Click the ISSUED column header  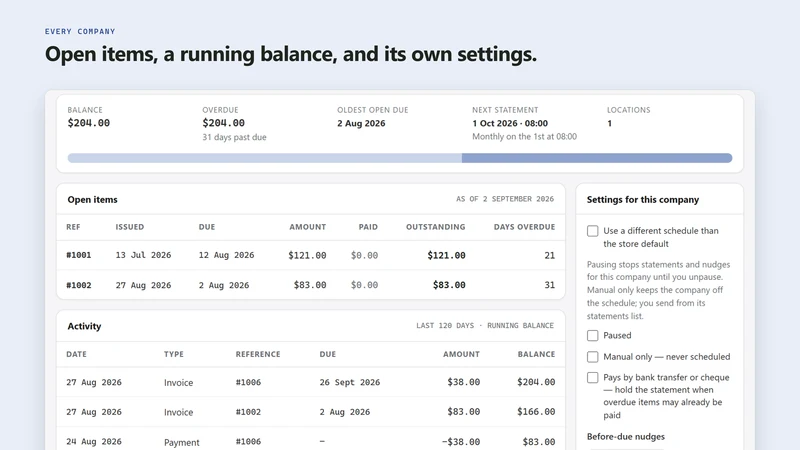(x=130, y=227)
